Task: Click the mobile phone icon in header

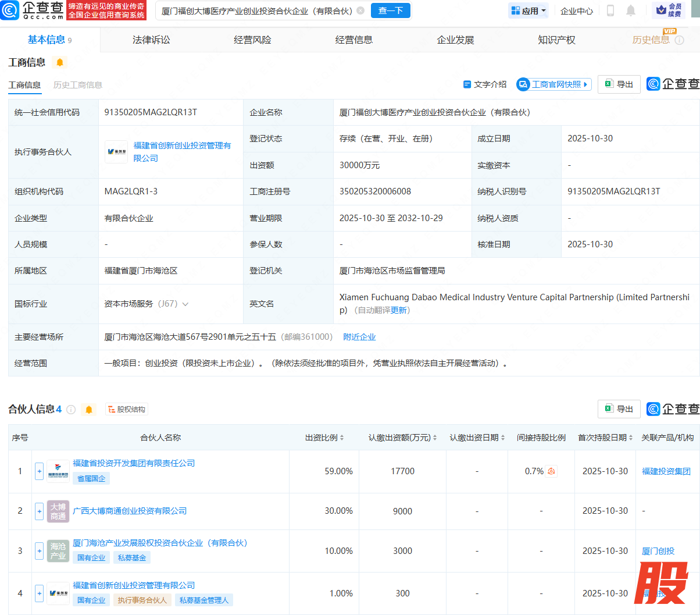Action: [x=610, y=10]
